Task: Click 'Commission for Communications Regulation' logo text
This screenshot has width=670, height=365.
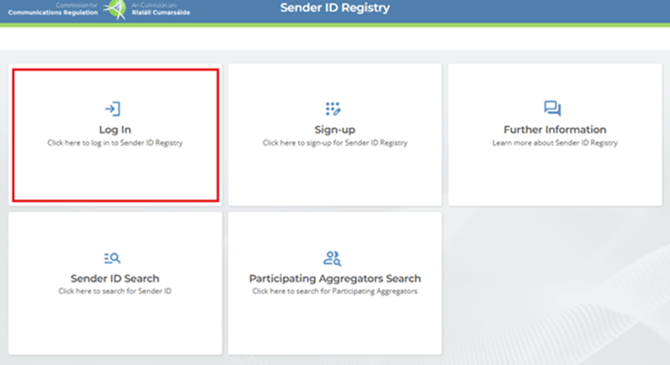Action: coord(53,9)
